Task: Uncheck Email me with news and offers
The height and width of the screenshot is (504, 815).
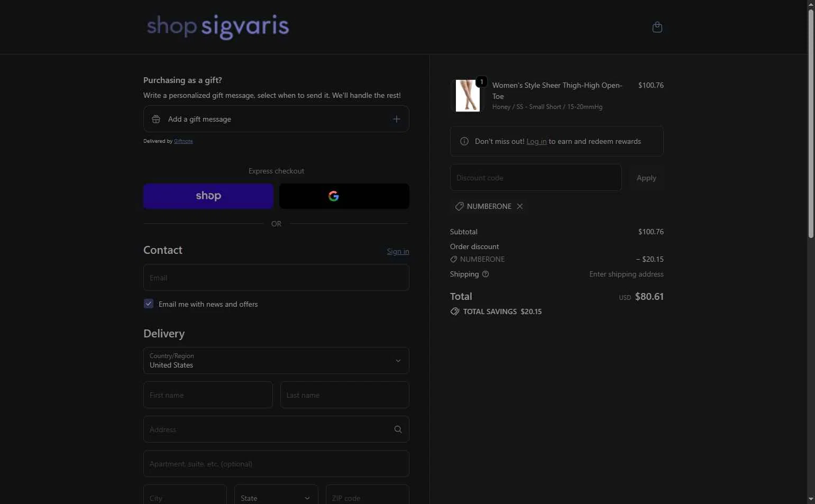Action: tap(149, 304)
